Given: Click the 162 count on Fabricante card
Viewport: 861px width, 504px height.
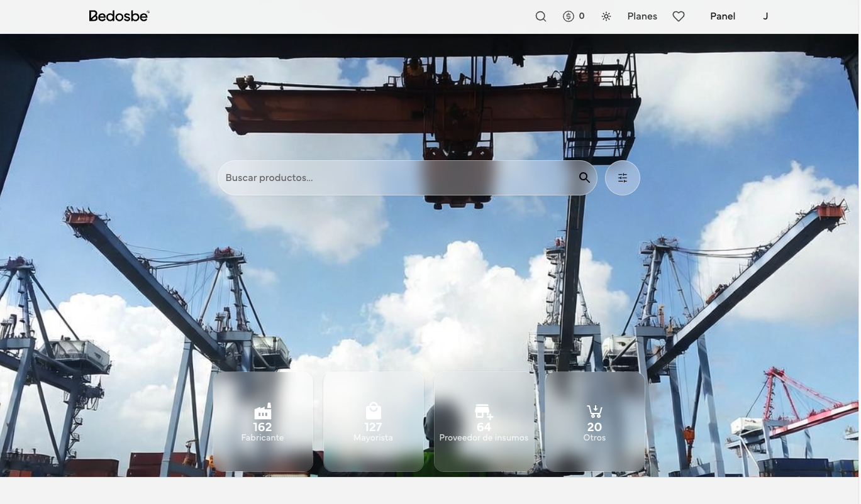Looking at the screenshot, I should (262, 427).
